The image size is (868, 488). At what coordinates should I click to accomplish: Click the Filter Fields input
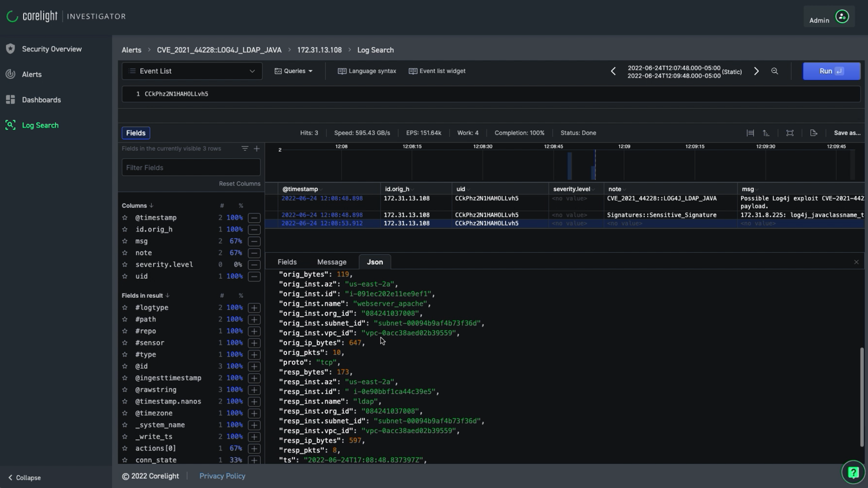(191, 168)
